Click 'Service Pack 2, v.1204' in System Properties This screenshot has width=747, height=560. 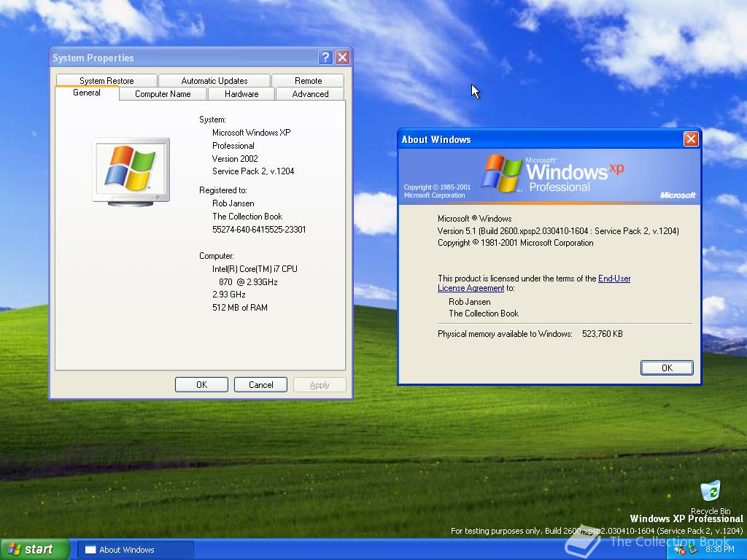pyautogui.click(x=253, y=171)
